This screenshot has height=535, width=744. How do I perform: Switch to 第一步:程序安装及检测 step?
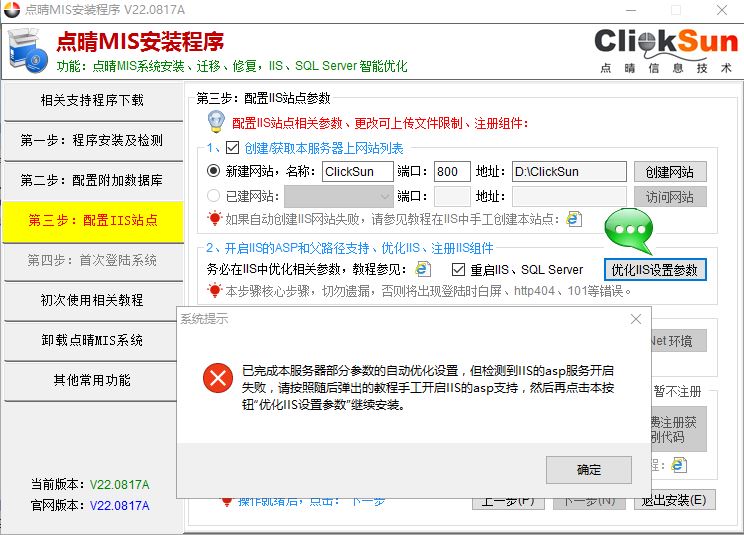92,140
